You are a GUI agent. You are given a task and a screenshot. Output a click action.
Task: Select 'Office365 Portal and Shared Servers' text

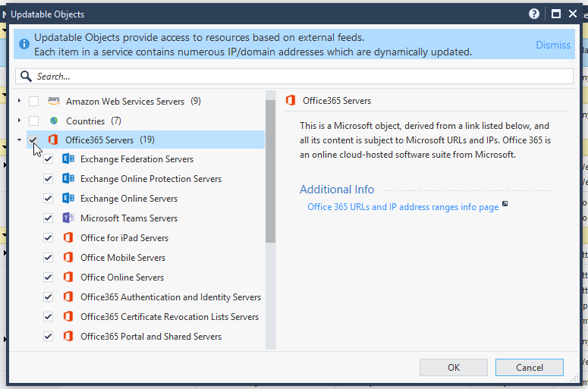coord(151,337)
